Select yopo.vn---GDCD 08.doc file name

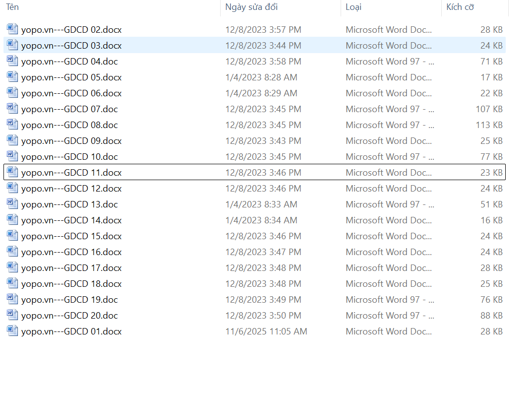click(69, 125)
